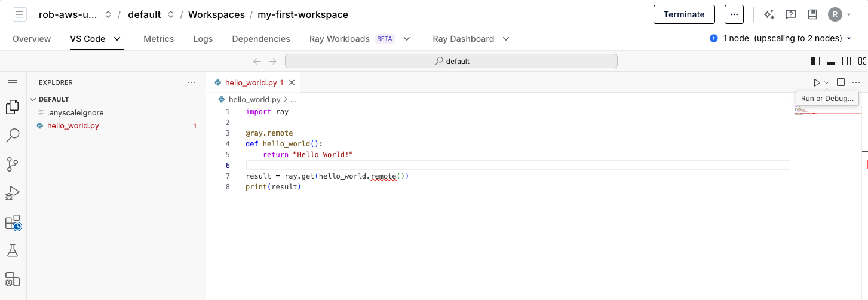Switch to the Metrics tab

click(158, 39)
